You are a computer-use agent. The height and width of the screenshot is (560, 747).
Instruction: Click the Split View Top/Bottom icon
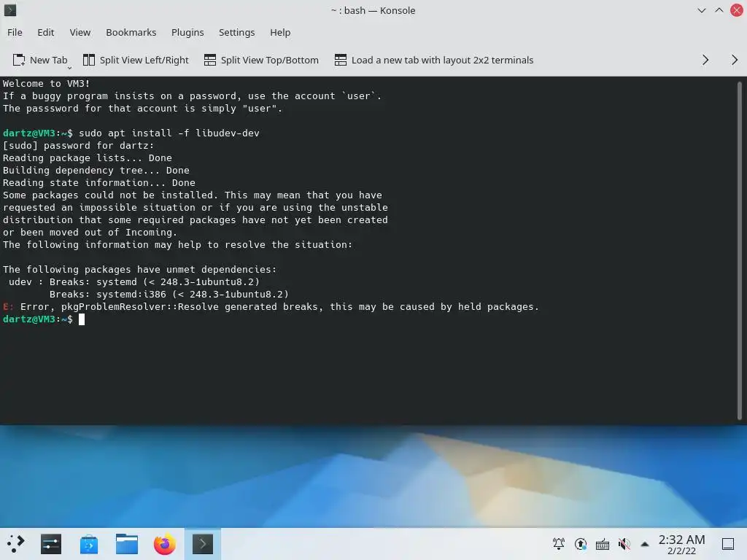209,60
